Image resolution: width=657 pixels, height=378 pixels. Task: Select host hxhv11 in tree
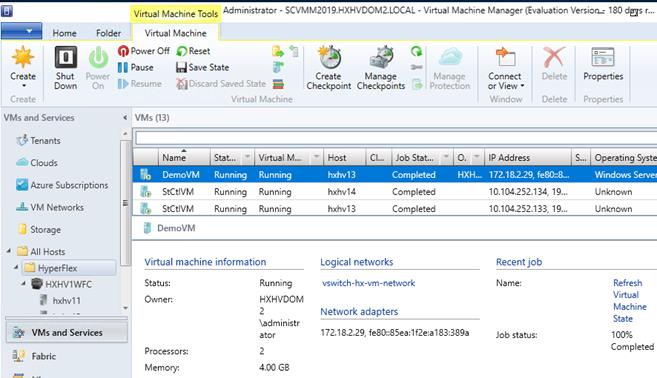[x=66, y=300]
